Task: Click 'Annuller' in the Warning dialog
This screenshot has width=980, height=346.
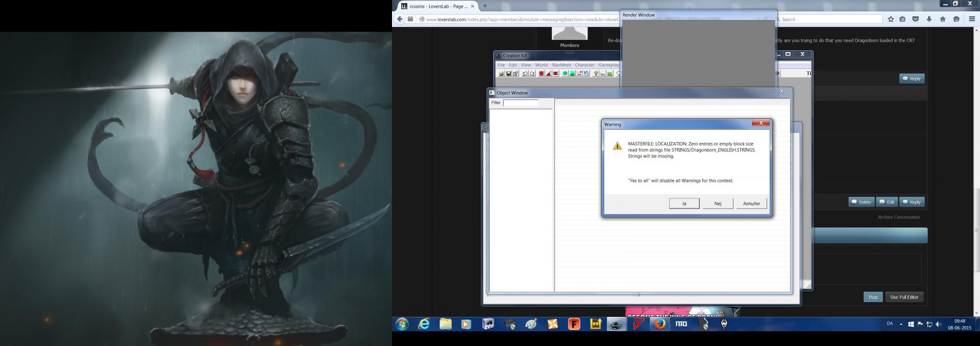Action: point(751,203)
